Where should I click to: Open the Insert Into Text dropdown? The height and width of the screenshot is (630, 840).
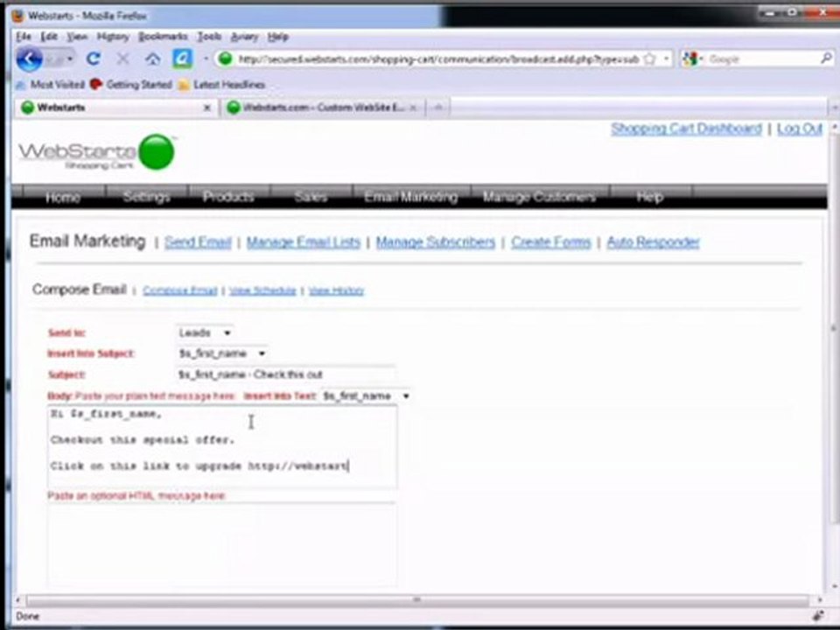[x=367, y=395]
